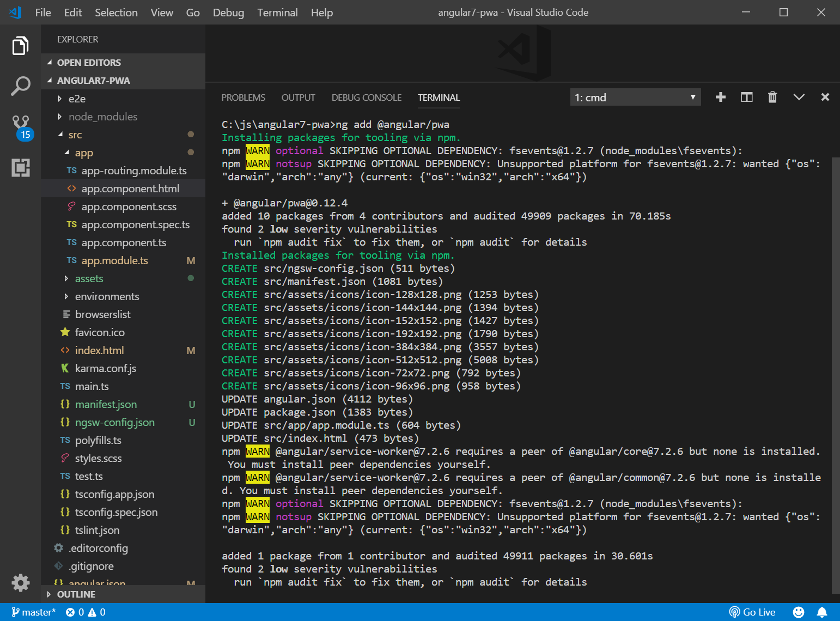Open the Manage gear icon
This screenshot has height=621, width=840.
point(20,583)
